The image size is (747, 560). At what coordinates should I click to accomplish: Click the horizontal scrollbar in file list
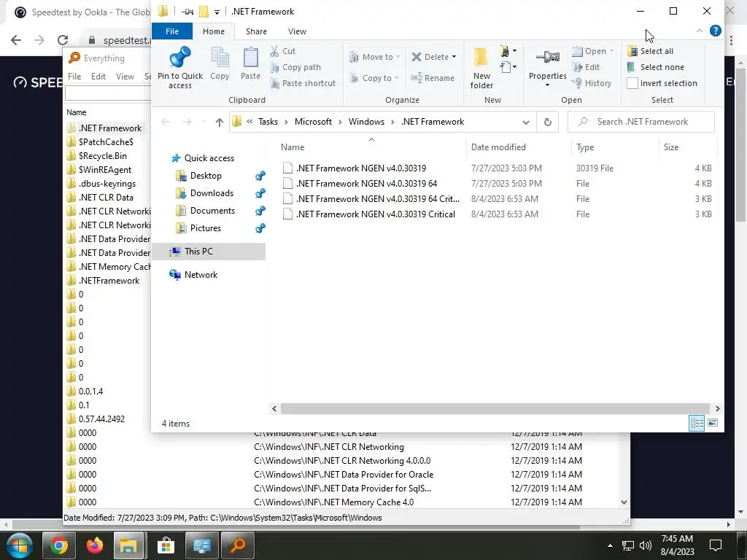pos(494,408)
